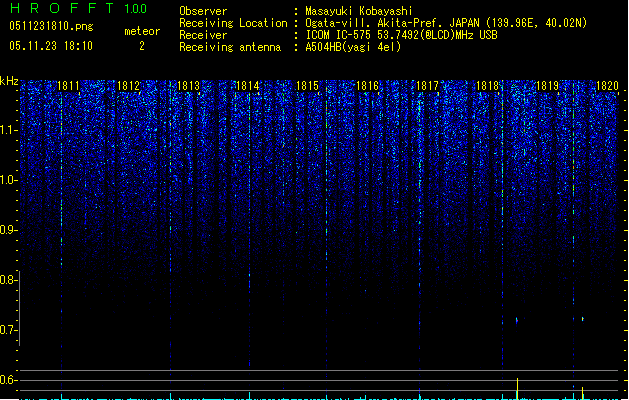Click the meteor label
This screenshot has height=400, width=629.
pyautogui.click(x=142, y=31)
